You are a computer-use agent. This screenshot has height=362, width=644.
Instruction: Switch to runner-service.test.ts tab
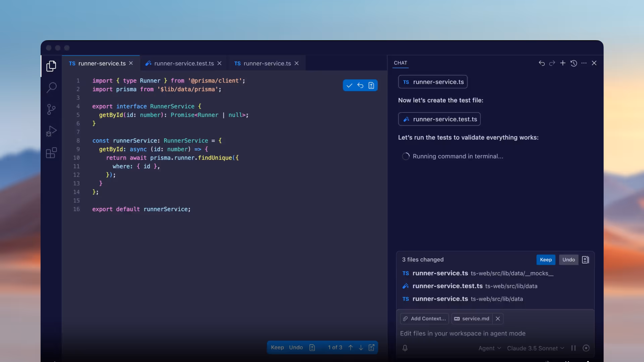coord(184,63)
